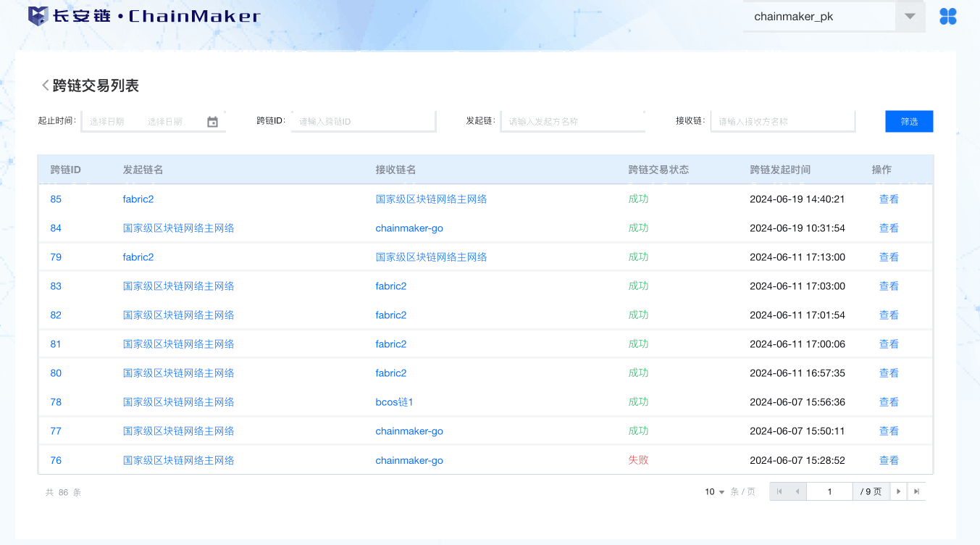This screenshot has height=545, width=980.
Task: Open the bcos链1 receiving chain link
Action: pyautogui.click(x=394, y=402)
